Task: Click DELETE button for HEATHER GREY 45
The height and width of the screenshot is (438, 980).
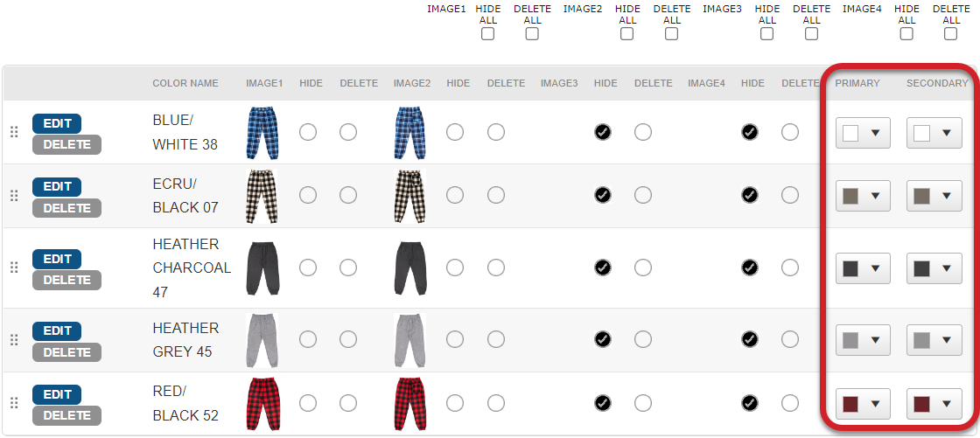Action: (x=66, y=352)
